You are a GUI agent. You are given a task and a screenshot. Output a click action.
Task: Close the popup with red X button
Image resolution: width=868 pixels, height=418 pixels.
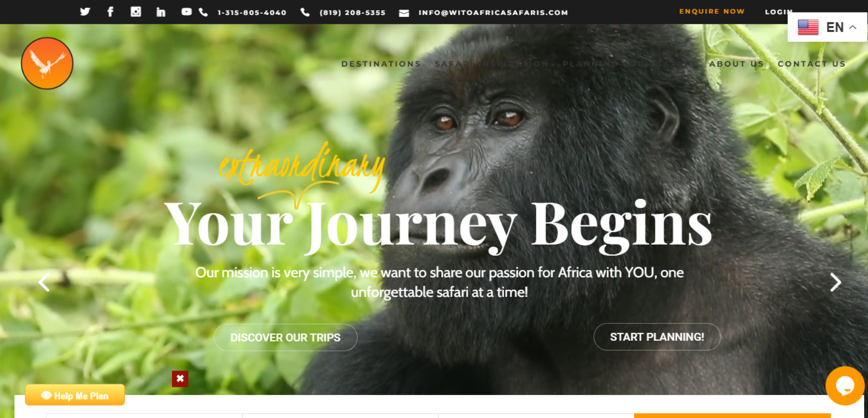180,379
